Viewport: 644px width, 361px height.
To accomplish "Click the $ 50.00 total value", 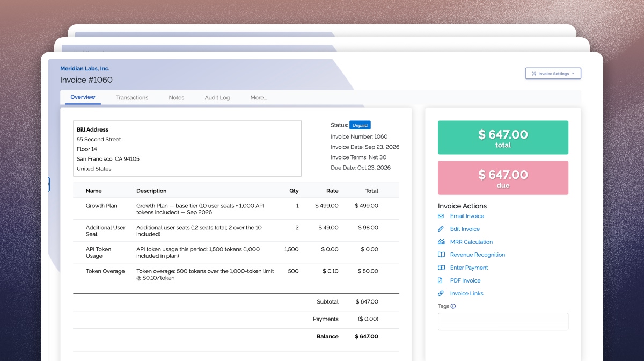I will tap(368, 271).
